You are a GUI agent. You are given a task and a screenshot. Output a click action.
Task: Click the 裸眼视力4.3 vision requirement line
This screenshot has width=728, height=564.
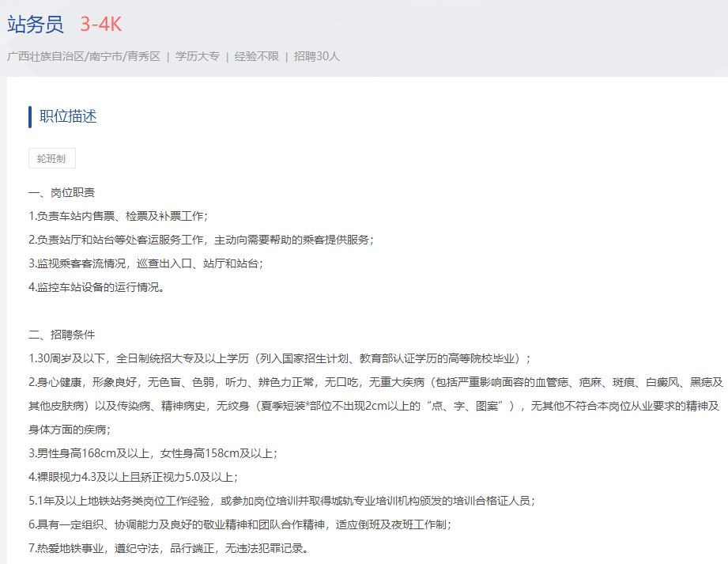133,477
